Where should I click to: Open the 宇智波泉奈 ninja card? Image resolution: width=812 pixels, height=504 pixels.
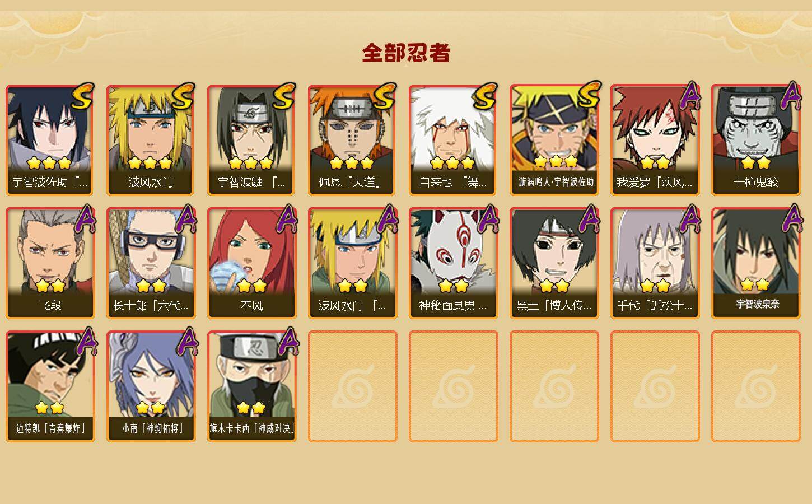tap(755, 263)
